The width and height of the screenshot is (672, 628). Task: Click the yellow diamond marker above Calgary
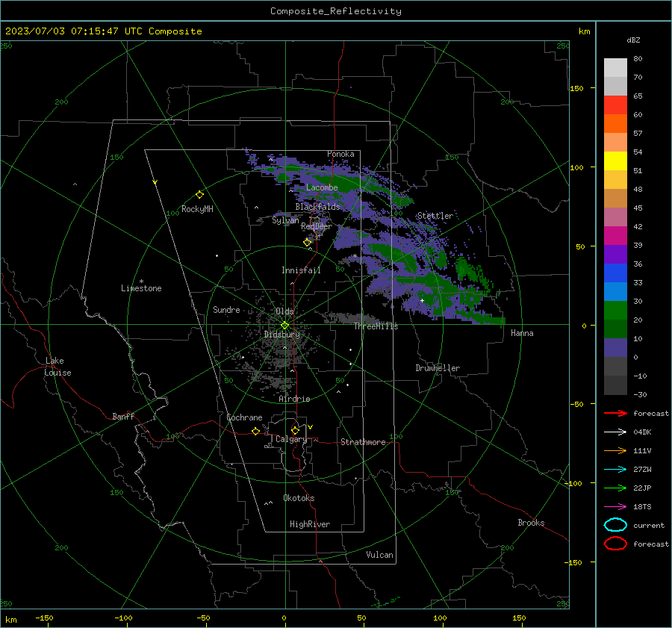295,430
